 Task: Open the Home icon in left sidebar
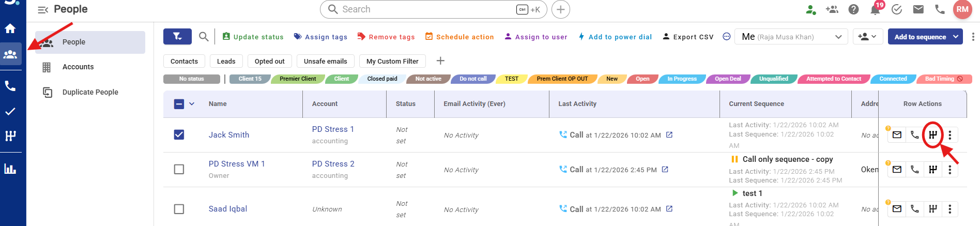(x=10, y=28)
